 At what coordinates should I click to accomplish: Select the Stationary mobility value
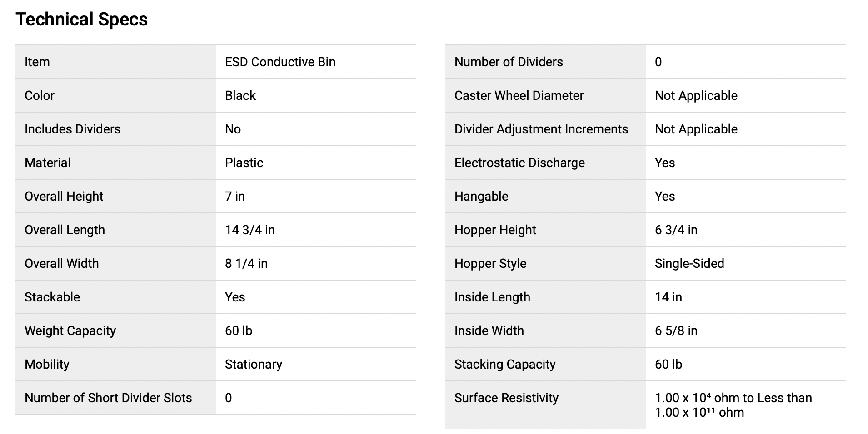(254, 365)
